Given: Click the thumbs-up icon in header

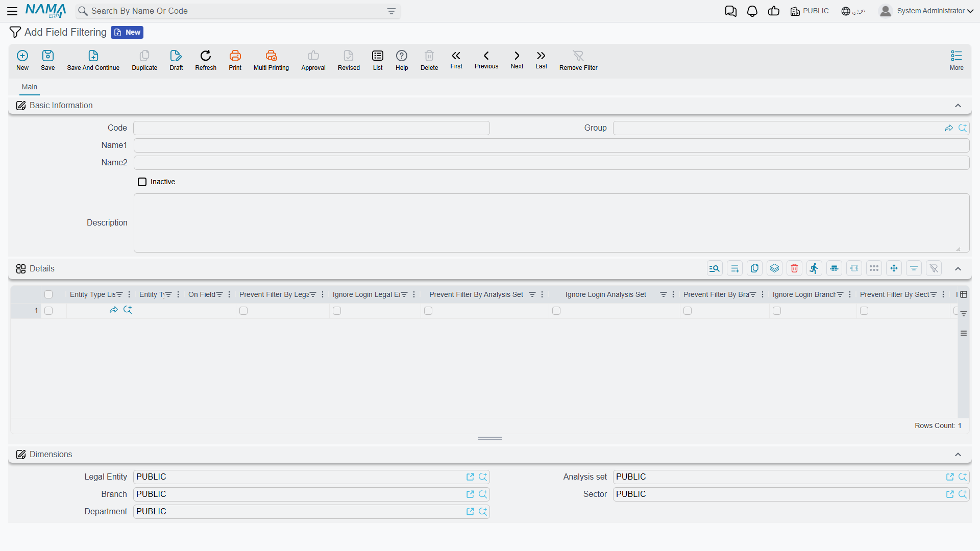Looking at the screenshot, I should (774, 11).
